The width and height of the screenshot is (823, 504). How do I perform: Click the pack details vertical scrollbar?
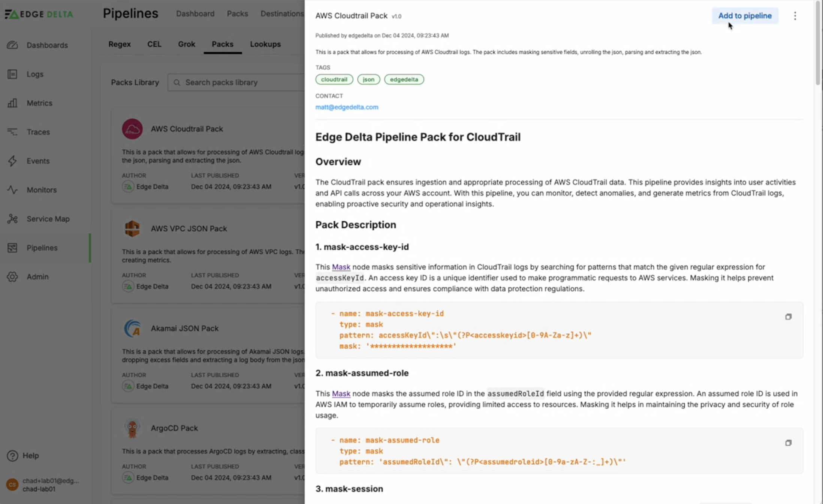(x=818, y=43)
